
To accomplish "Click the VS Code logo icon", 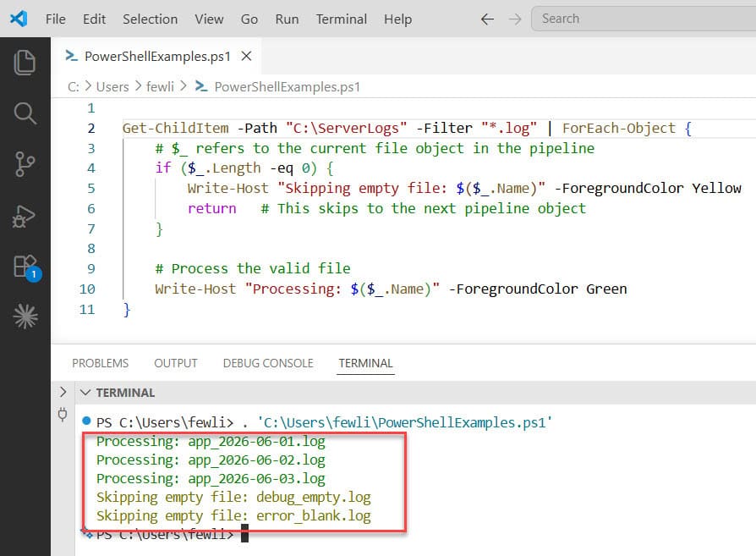I will click(19, 19).
